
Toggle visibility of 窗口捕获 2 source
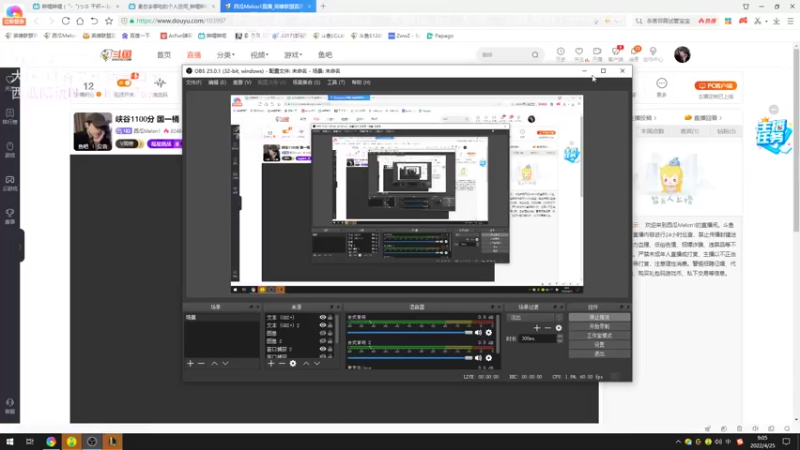tap(322, 349)
